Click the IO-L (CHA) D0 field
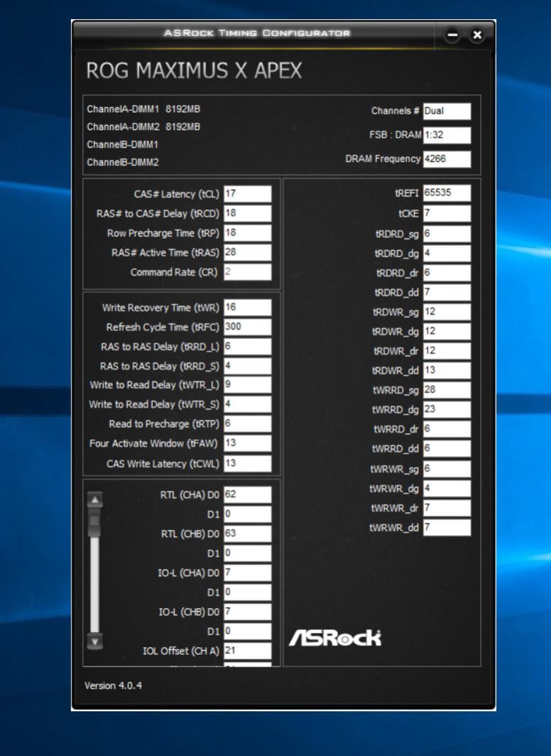 tap(248, 573)
